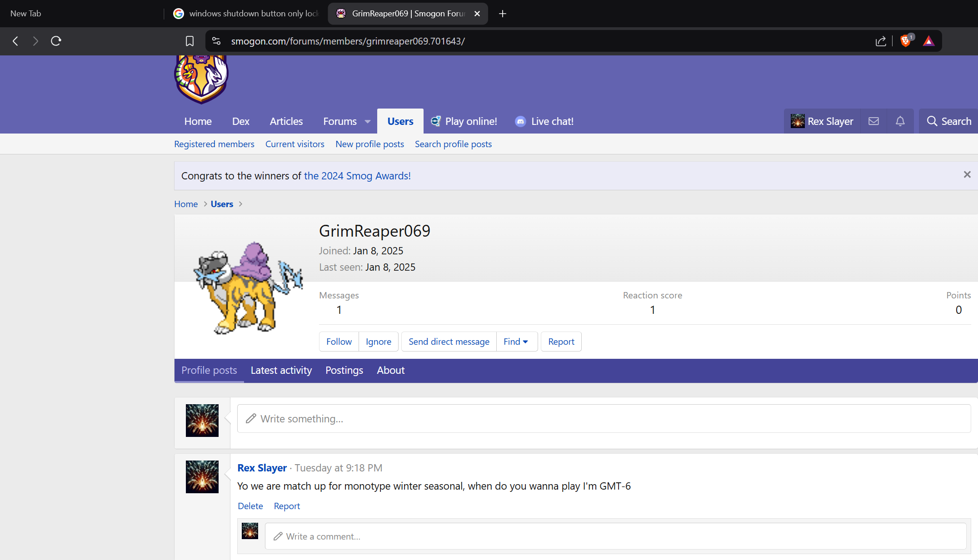Open the Play online! Pokémon Showdown icon
978x560 pixels.
coord(435,121)
